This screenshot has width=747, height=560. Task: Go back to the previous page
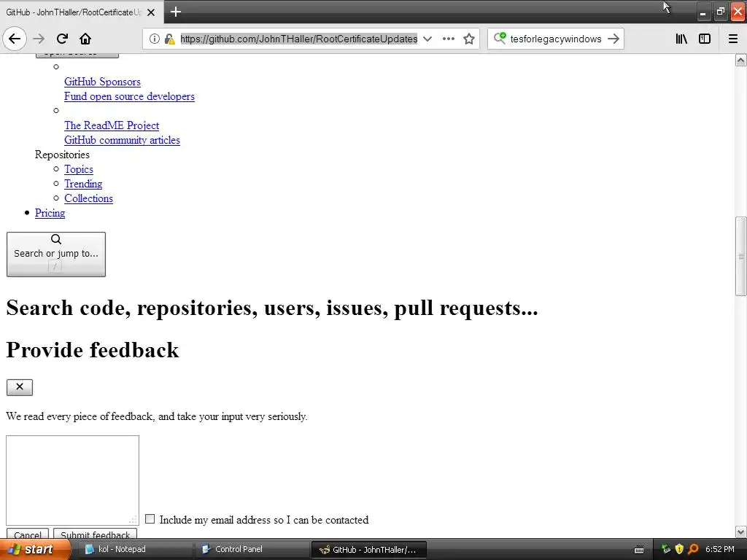[15, 39]
